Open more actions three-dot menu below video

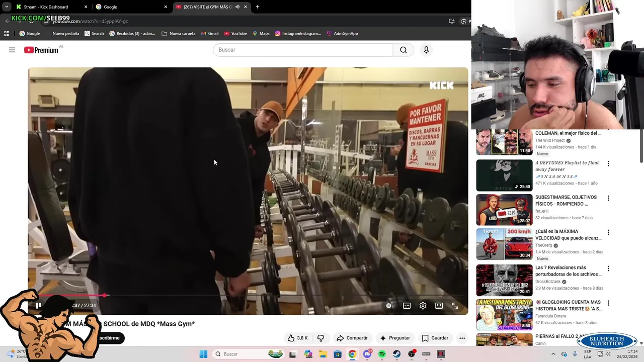pyautogui.click(x=462, y=338)
